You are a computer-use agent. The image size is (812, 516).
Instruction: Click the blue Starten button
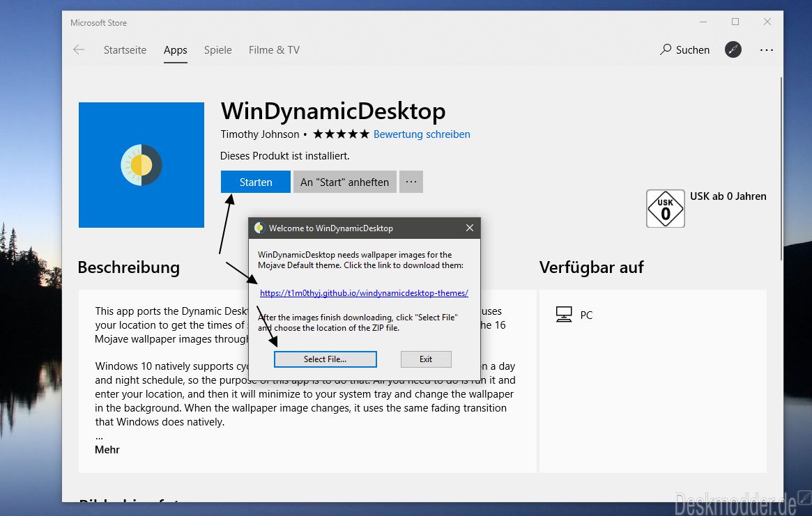point(256,182)
